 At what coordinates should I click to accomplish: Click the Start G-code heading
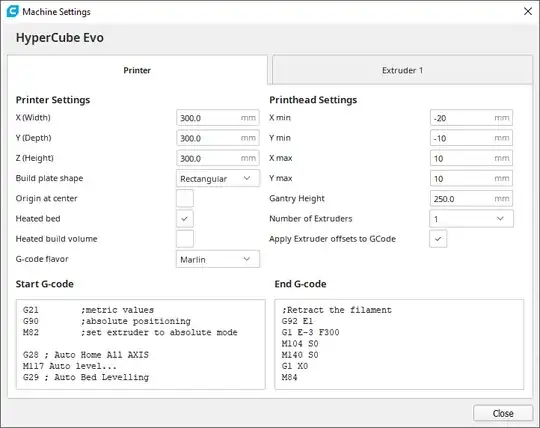[x=45, y=284]
